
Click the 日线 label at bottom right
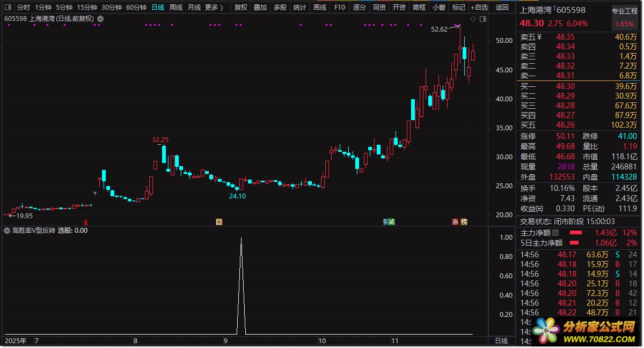point(501,341)
